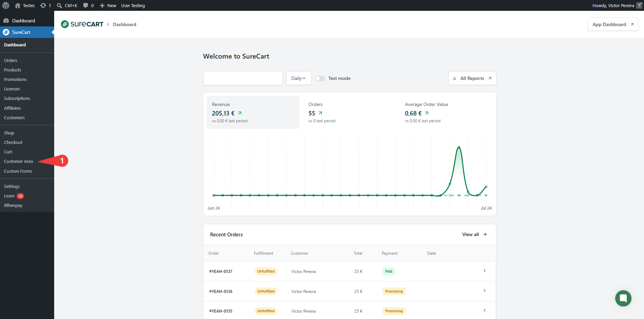
Task: Click the WordPress Dashboard gauge icon
Action: coord(6,21)
